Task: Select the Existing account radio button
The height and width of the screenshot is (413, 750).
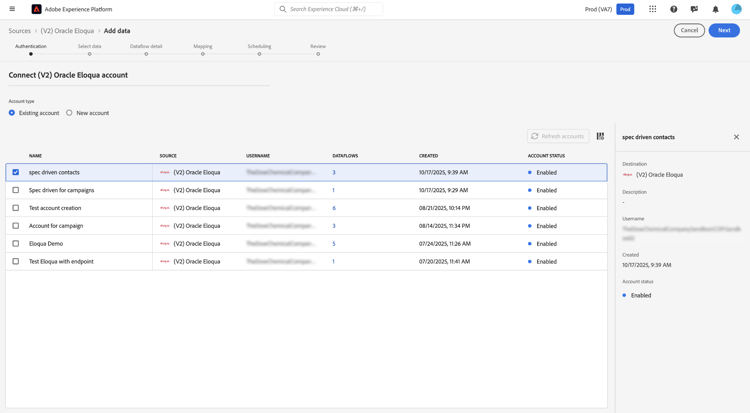Action: [12, 113]
